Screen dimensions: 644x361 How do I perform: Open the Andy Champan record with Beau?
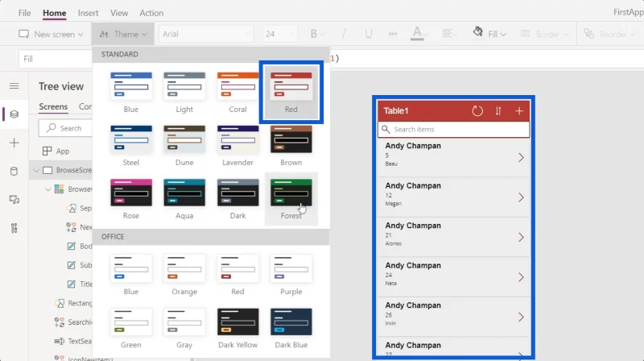tap(453, 157)
